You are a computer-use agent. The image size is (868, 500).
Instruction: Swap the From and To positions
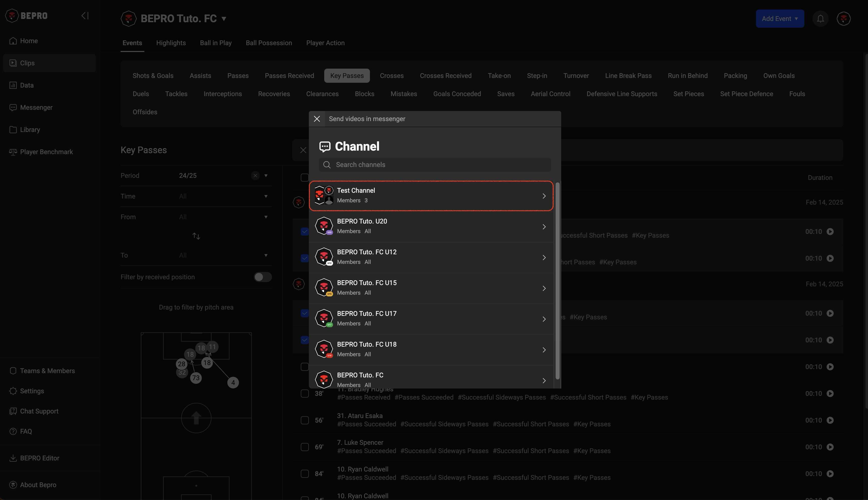click(x=196, y=236)
